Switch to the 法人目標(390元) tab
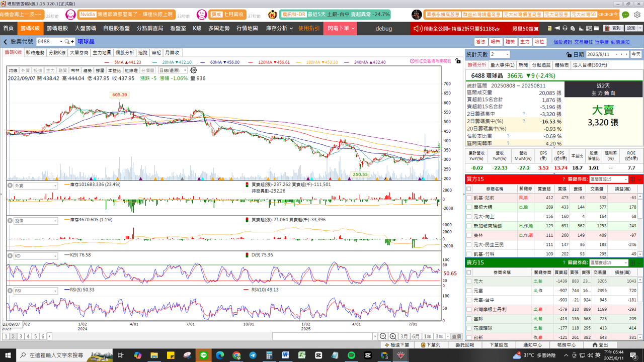Image resolution: width=644 pixels, height=362 pixels. [x=590, y=65]
